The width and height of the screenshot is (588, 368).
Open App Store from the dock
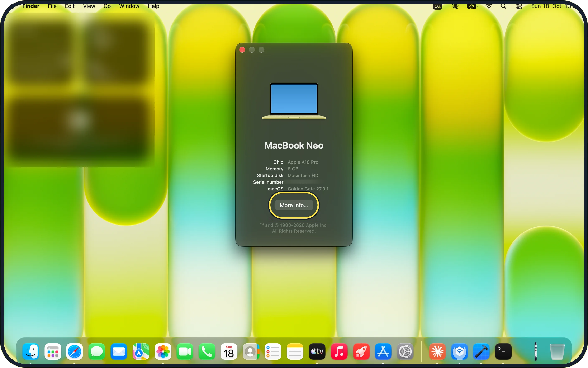click(x=383, y=352)
